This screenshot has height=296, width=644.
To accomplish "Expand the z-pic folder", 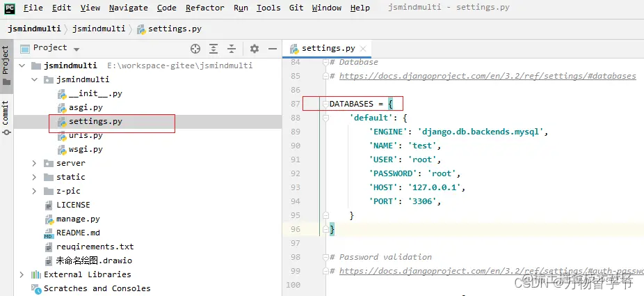I will coord(35,191).
